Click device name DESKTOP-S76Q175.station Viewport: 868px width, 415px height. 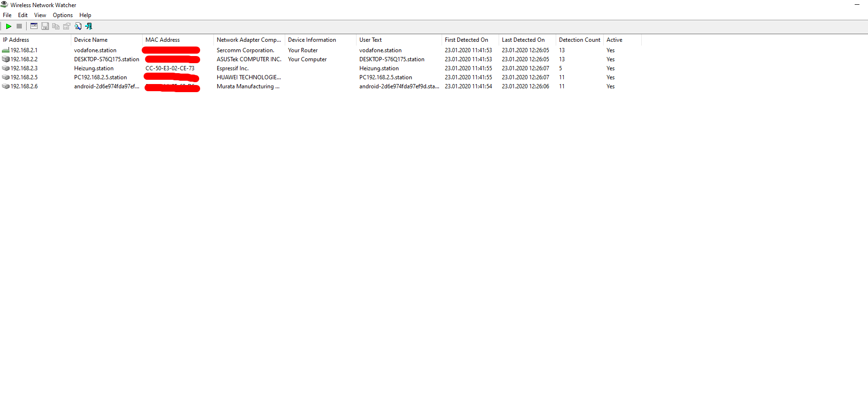(x=106, y=59)
